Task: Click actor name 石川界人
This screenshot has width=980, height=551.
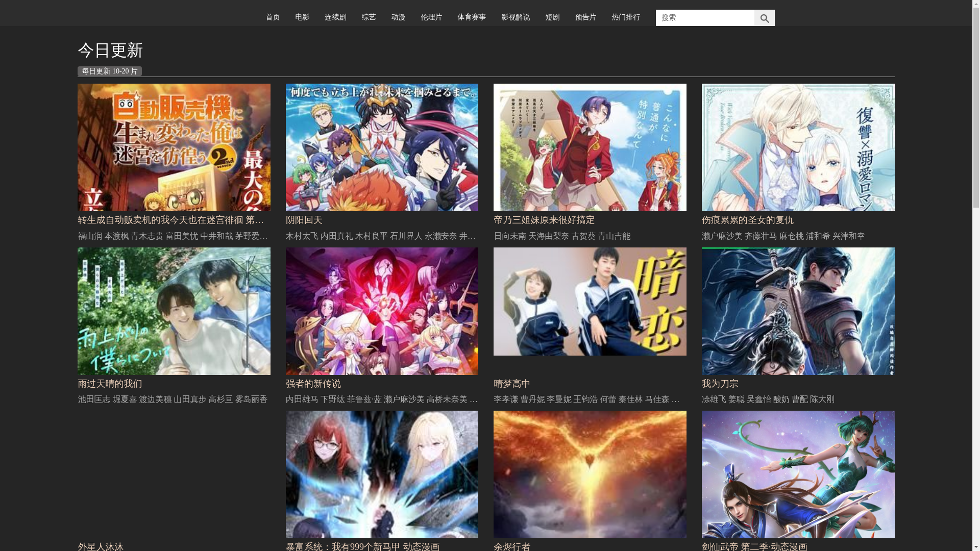Action: pos(406,236)
